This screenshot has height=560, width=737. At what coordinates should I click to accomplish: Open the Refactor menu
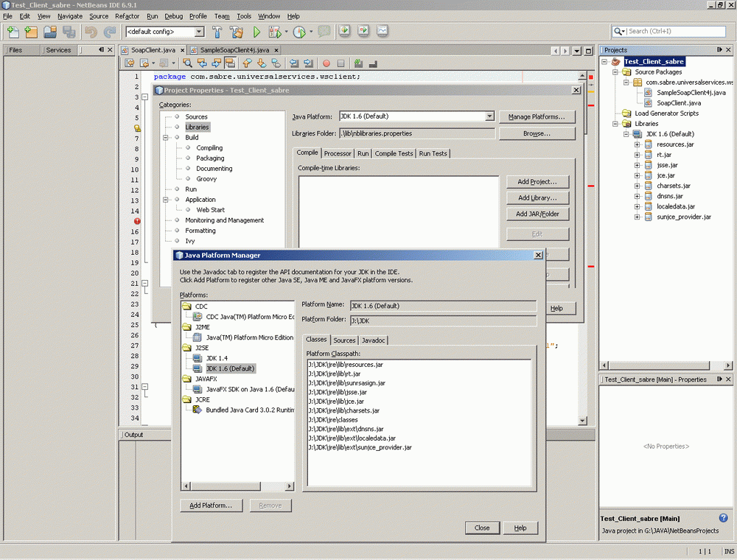point(127,16)
